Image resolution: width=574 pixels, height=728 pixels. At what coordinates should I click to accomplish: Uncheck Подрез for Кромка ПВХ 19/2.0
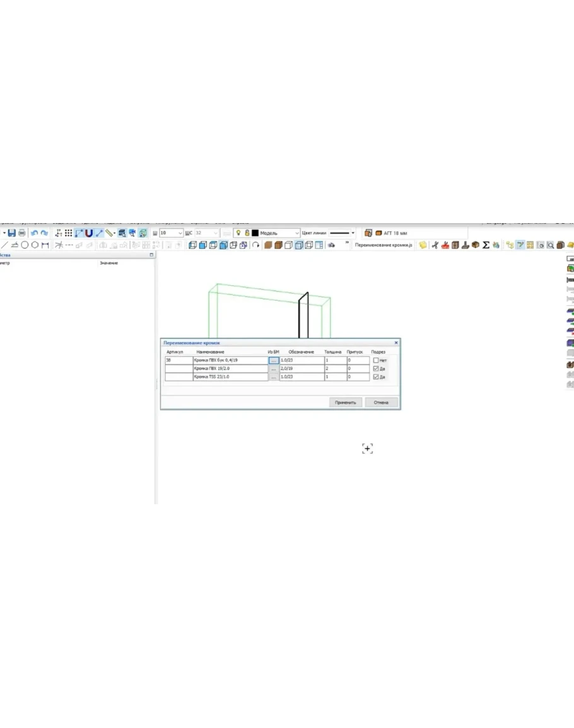click(x=376, y=369)
